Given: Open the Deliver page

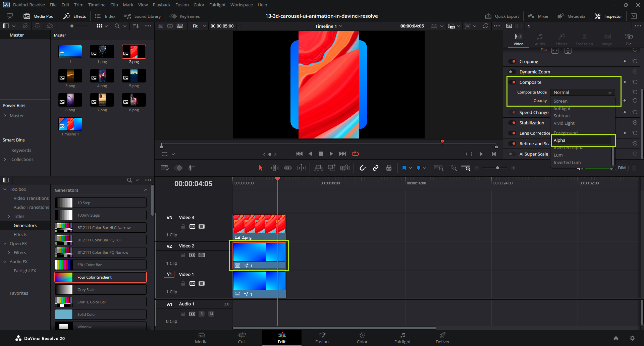Looking at the screenshot, I should [442, 338].
